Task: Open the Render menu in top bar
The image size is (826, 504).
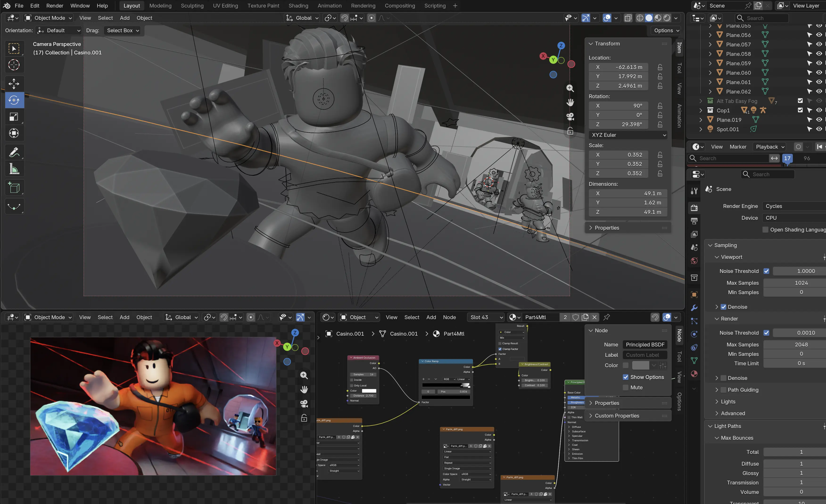Action: click(55, 6)
